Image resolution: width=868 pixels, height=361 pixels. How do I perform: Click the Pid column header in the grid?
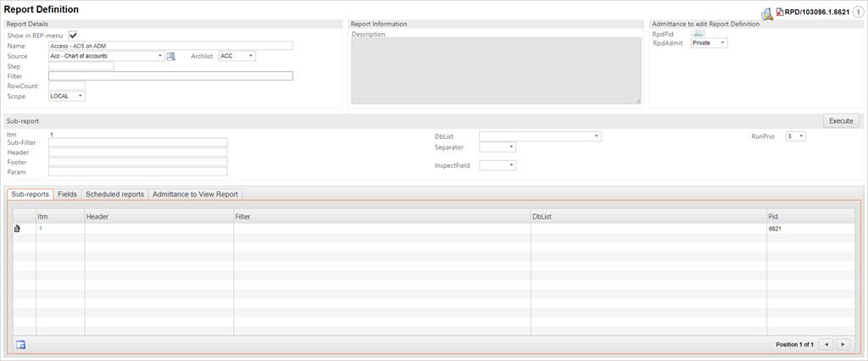[x=810, y=216]
